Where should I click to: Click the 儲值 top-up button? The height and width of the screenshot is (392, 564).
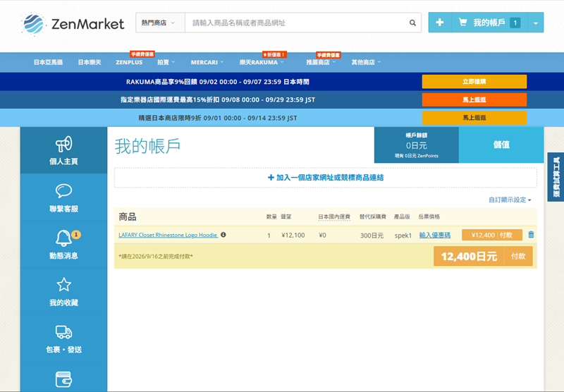(x=501, y=145)
